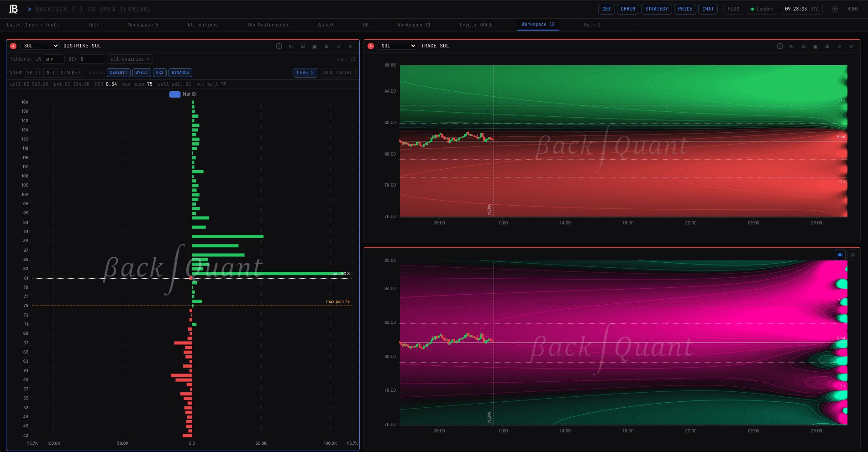Viewport: 868px width, 452px height.
Task: Close the OISTRIKE SOL panel
Action: pyautogui.click(x=350, y=46)
